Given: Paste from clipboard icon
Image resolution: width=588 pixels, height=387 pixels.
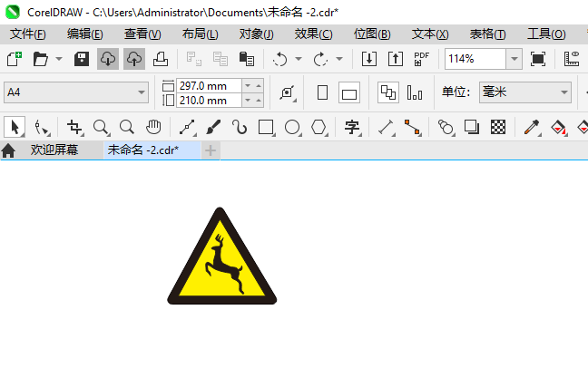Looking at the screenshot, I should pyautogui.click(x=247, y=59).
